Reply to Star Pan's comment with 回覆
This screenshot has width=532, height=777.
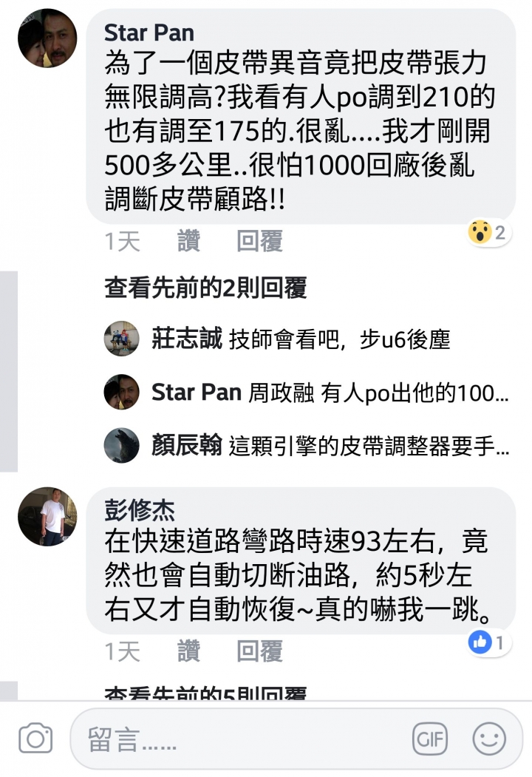coord(259,241)
